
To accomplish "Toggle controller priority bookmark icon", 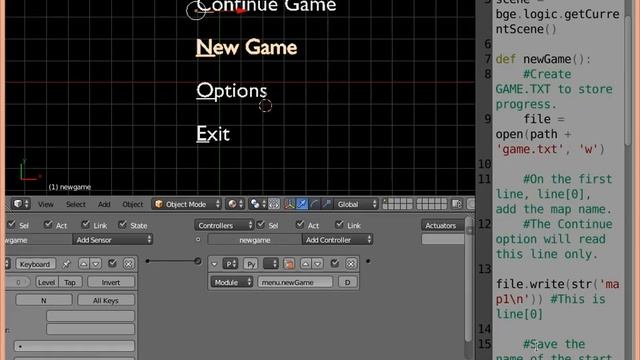I will pyautogui.click(x=289, y=264).
